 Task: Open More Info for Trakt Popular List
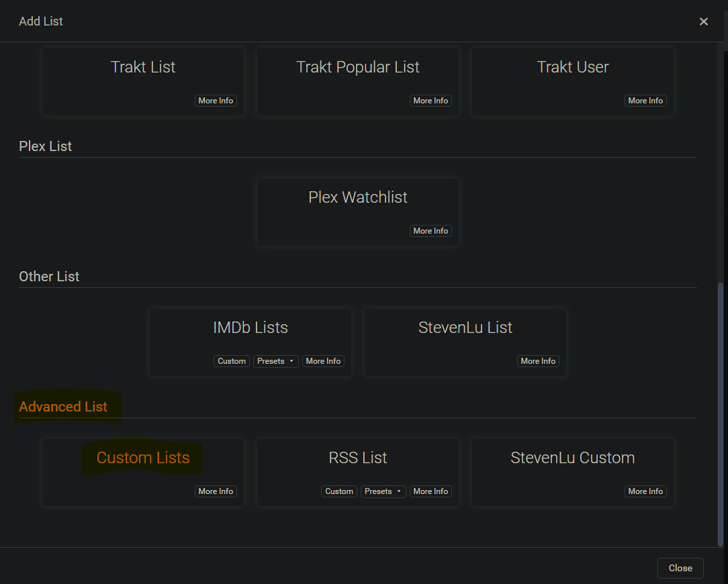pos(431,101)
